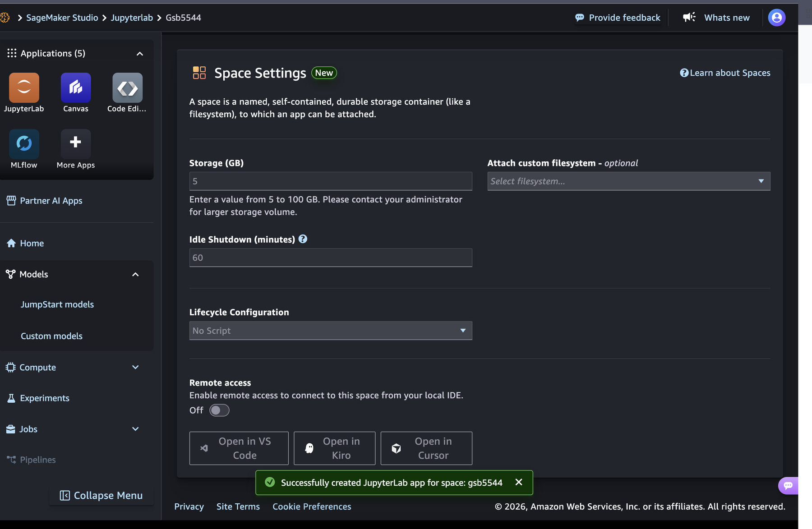Click the Provide feedback button
The height and width of the screenshot is (529, 812).
coord(618,18)
